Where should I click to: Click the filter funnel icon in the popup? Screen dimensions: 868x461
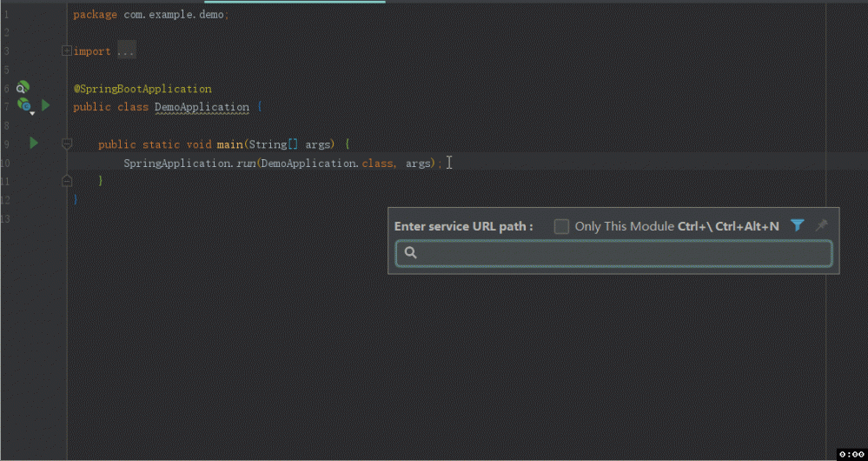pos(798,225)
